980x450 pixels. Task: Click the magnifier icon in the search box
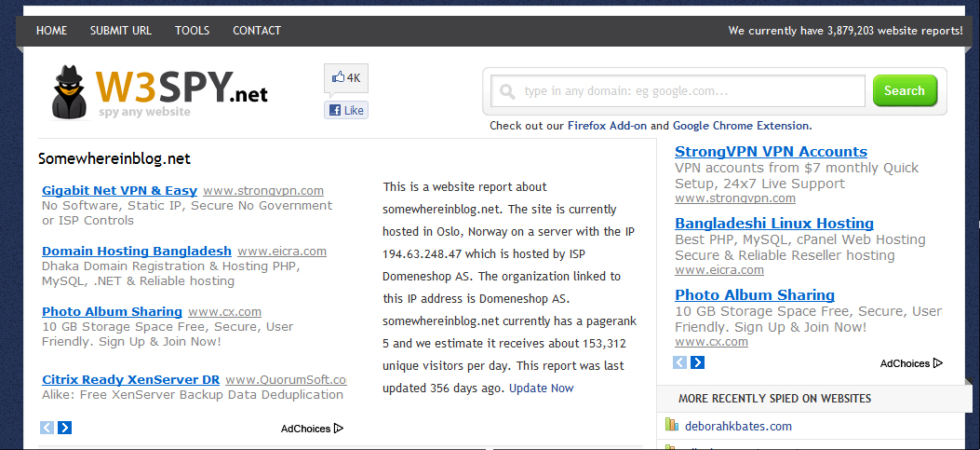click(508, 92)
